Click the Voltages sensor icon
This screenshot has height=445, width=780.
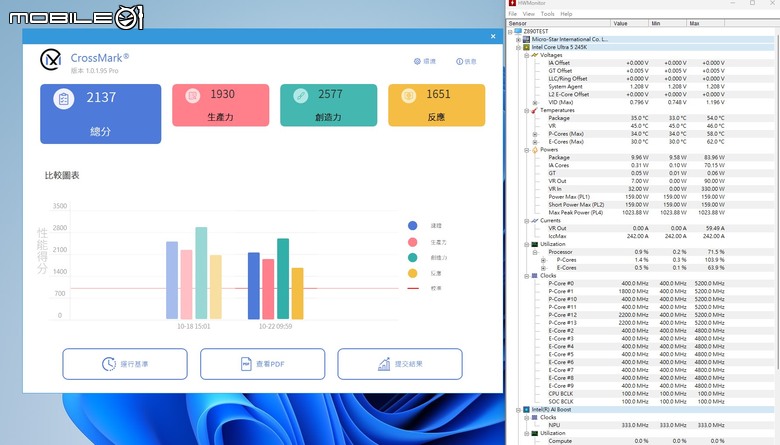click(x=535, y=55)
